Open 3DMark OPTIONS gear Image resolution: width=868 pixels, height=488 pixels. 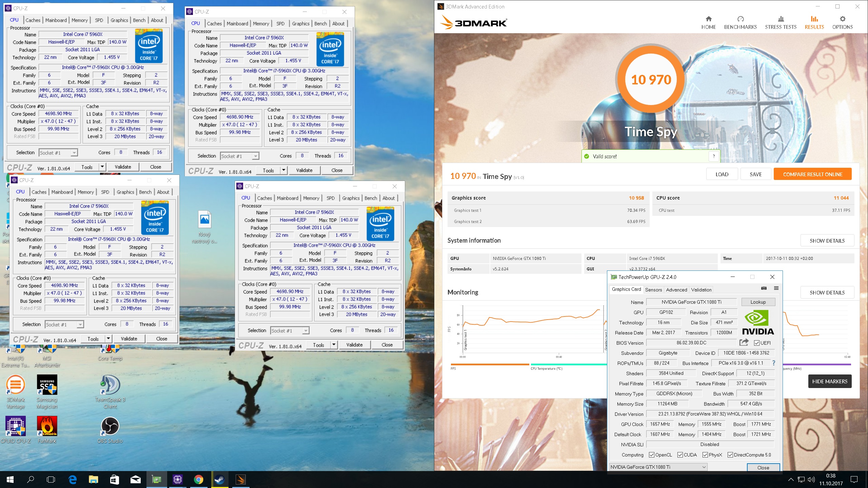coord(842,23)
